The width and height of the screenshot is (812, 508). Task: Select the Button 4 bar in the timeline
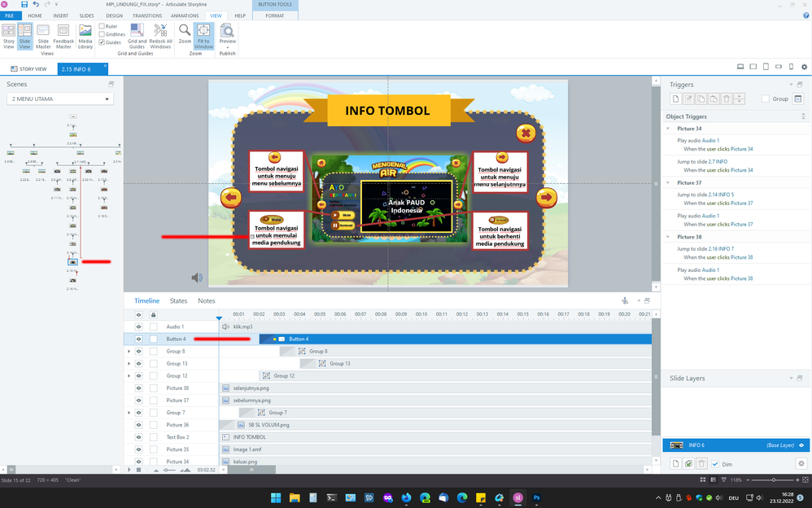[x=455, y=339]
